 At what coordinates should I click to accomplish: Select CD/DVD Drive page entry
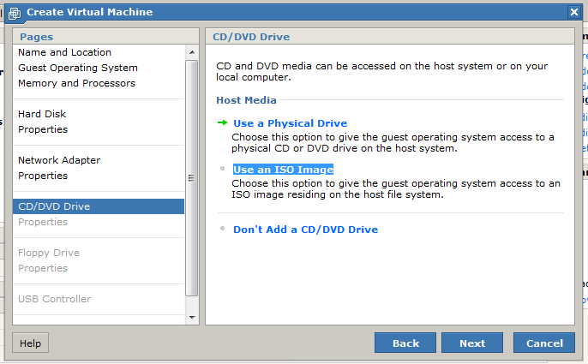[x=54, y=206]
